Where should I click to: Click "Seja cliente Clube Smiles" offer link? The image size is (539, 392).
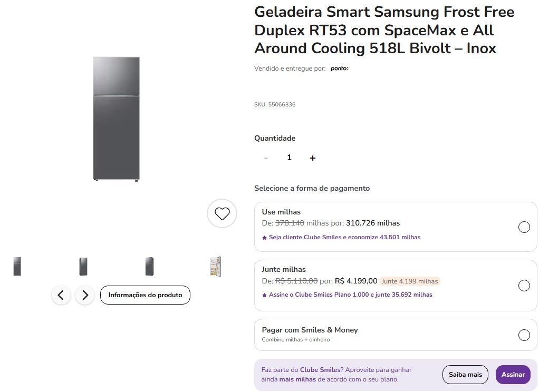click(x=344, y=238)
